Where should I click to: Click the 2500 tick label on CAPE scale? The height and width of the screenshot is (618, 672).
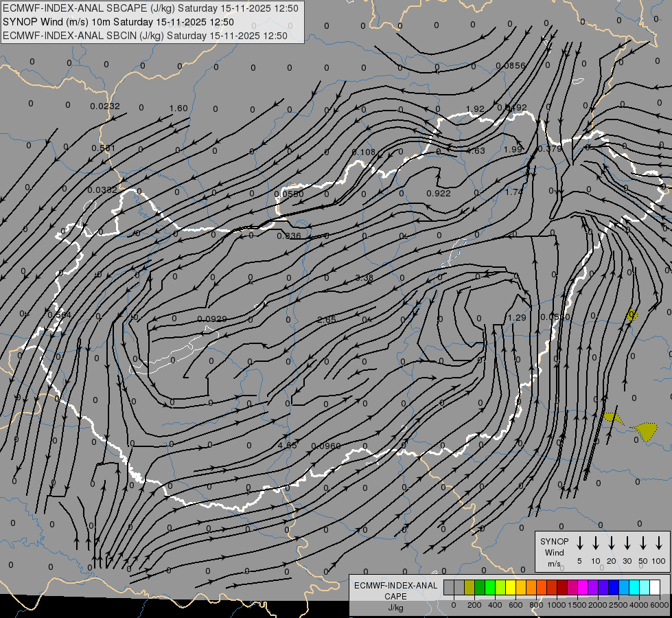pos(618,605)
